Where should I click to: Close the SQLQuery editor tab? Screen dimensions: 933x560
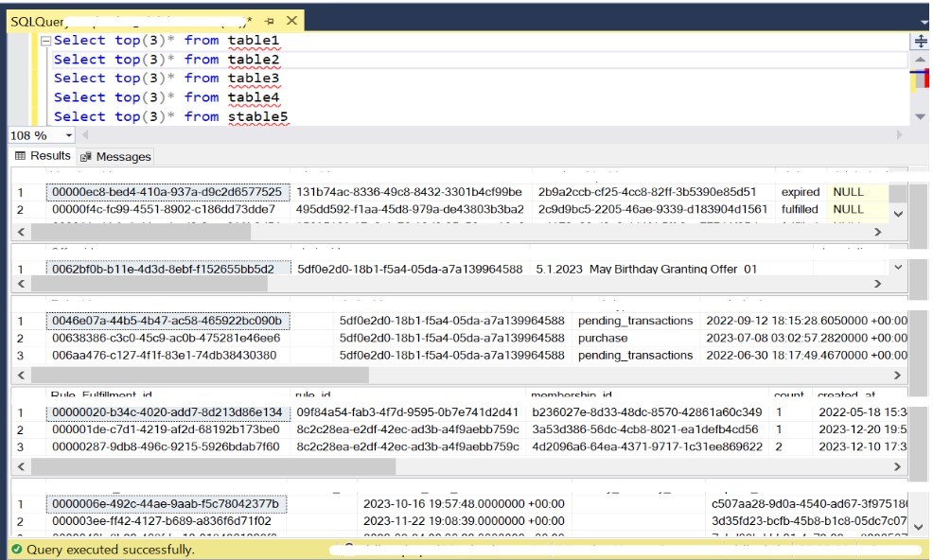pyautogui.click(x=290, y=21)
